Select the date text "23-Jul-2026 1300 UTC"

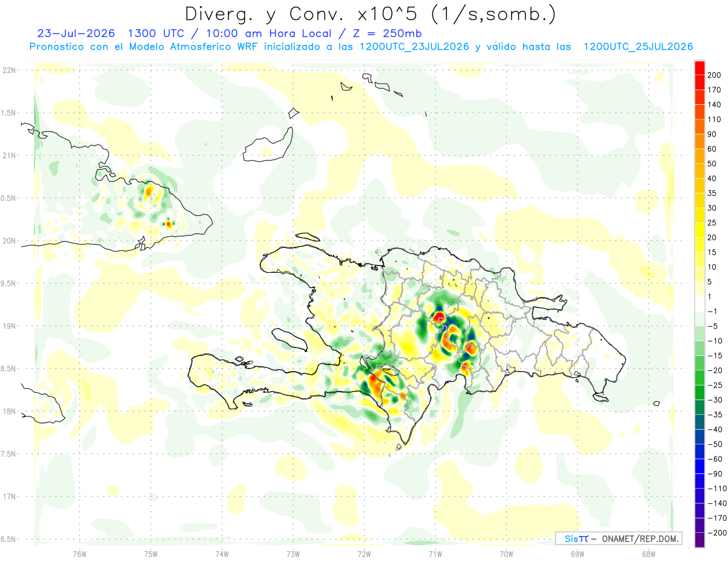[x=111, y=33]
